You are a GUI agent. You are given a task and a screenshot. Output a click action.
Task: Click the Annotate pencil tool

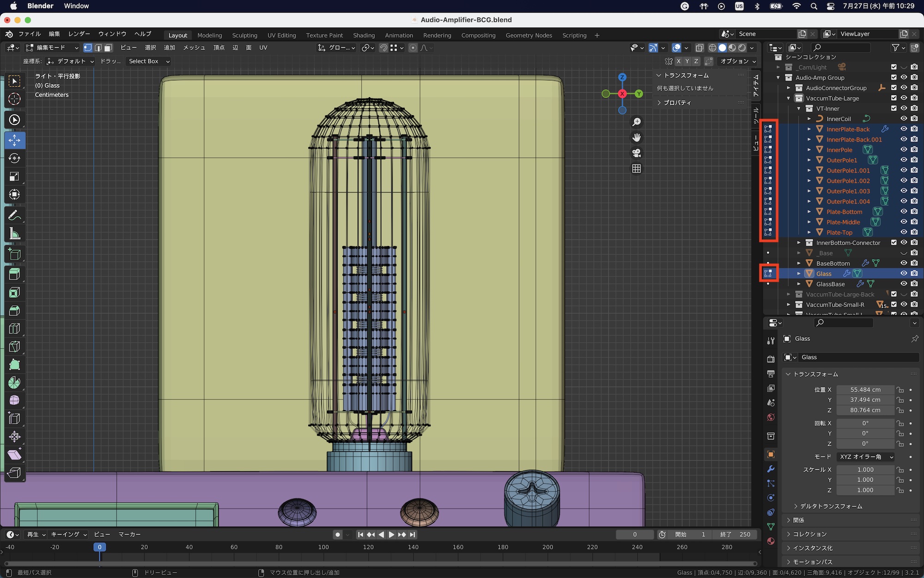(x=14, y=215)
